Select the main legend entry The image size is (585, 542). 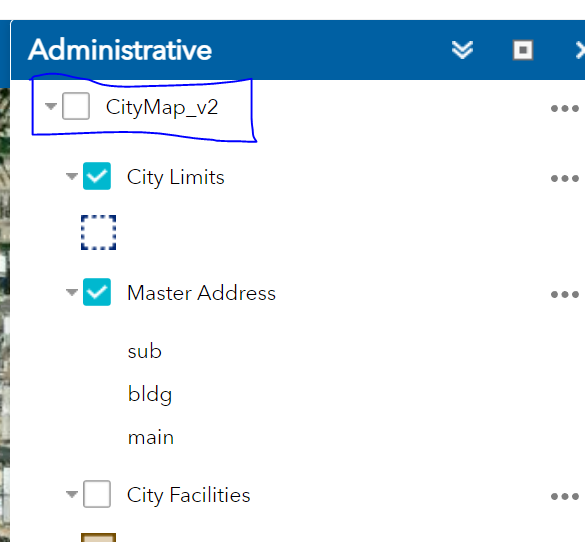pos(151,438)
